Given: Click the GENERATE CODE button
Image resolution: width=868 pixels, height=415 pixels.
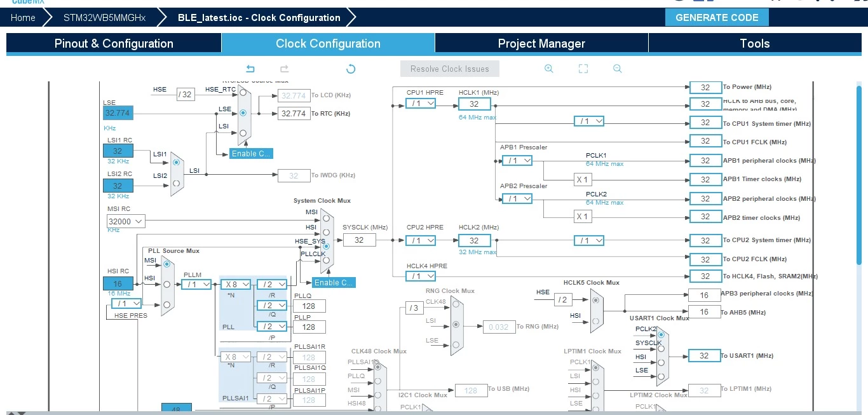Looking at the screenshot, I should tap(717, 17).
